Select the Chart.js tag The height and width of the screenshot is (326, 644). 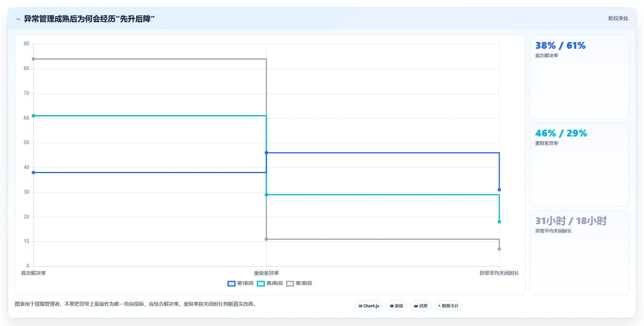(x=369, y=306)
